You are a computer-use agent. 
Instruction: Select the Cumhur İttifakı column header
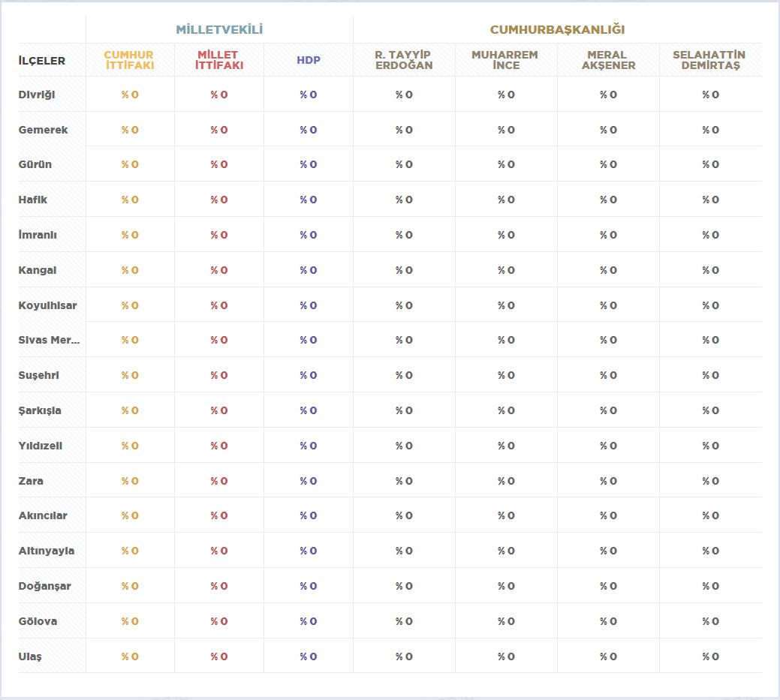click(x=129, y=60)
